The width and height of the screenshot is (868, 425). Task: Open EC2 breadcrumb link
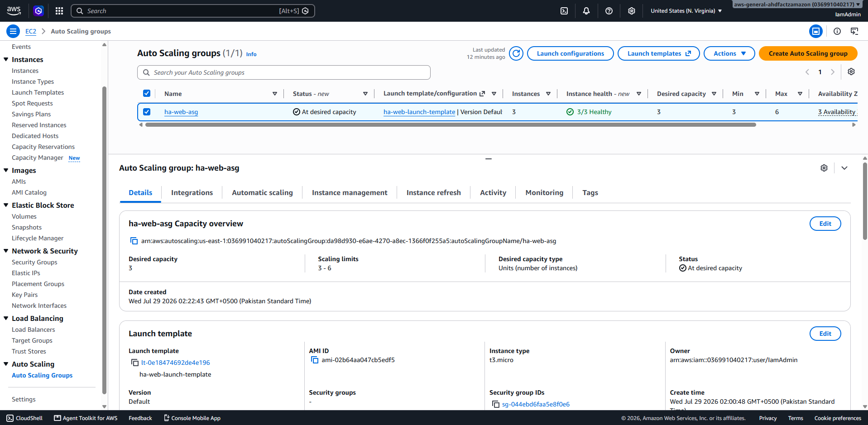click(x=31, y=31)
